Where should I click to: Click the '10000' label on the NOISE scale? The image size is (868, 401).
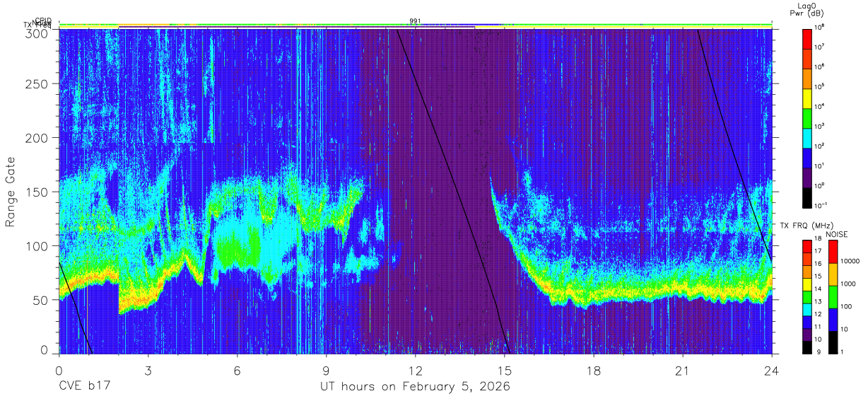click(x=850, y=262)
